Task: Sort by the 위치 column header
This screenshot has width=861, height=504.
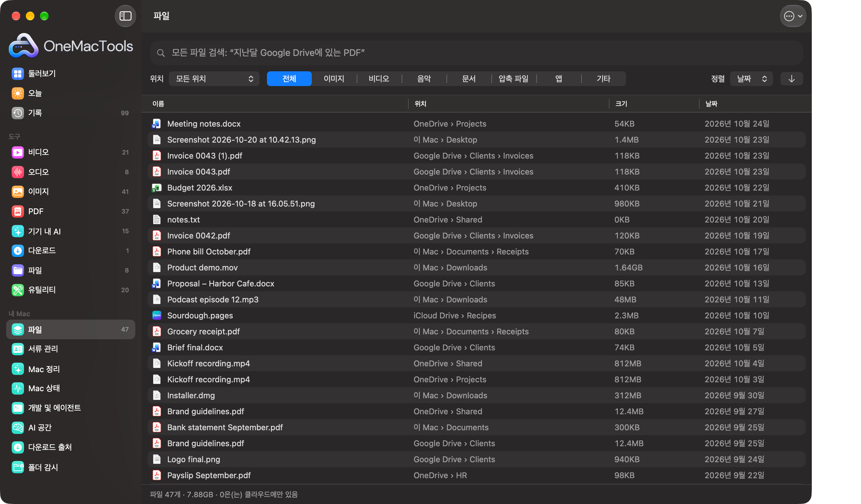Action: point(420,104)
